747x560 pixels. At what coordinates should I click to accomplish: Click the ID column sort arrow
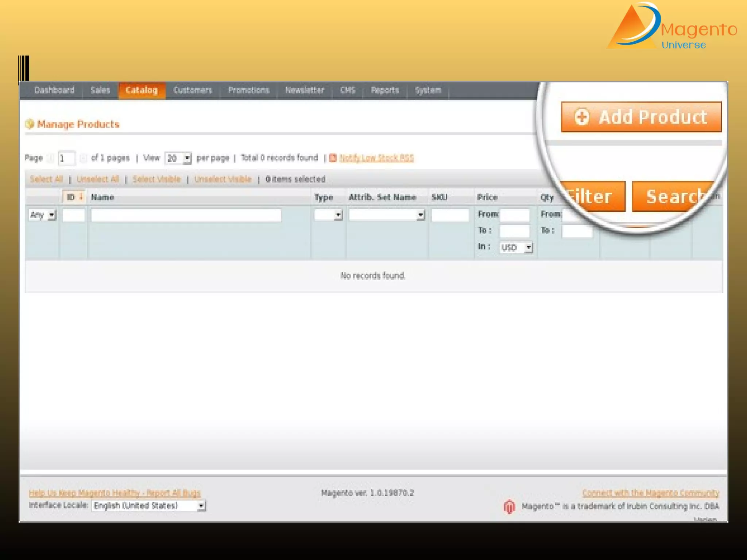(x=81, y=197)
